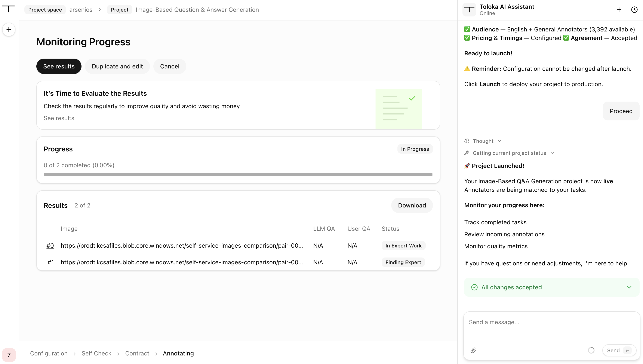Click the Toloka AI Assistant avatar

tap(469, 9)
